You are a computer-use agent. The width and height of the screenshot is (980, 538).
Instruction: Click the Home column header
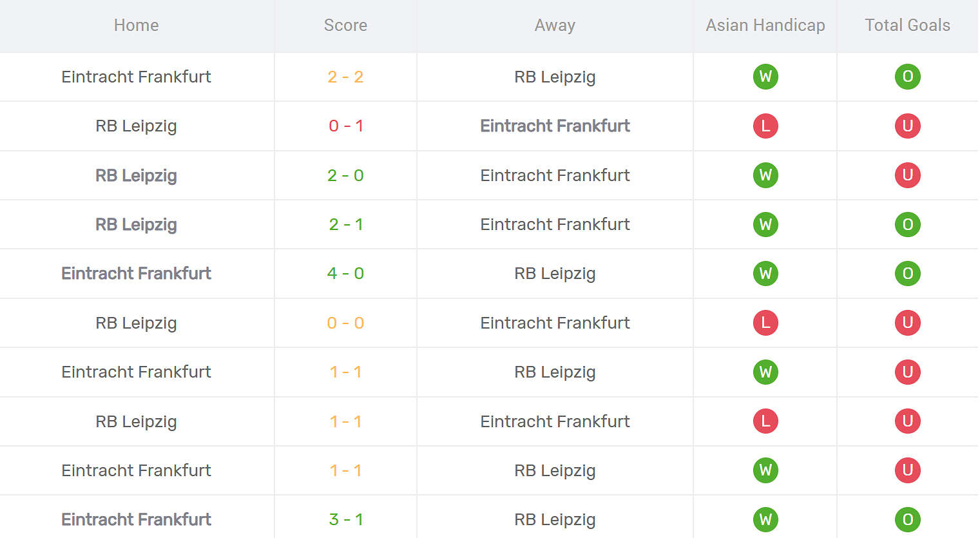tap(136, 25)
